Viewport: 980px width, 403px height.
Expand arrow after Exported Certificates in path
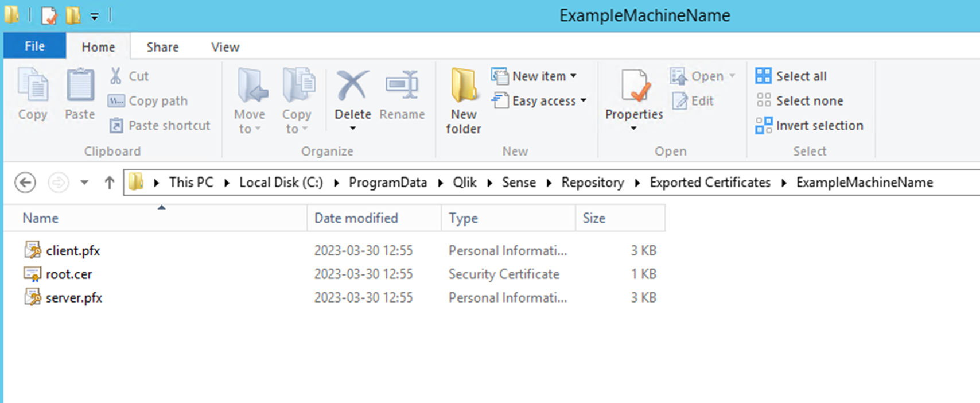pyautogui.click(x=784, y=183)
